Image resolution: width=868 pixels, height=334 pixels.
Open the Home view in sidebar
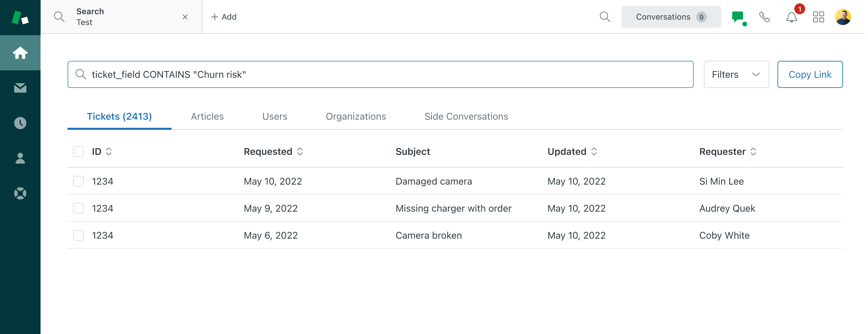click(x=20, y=53)
